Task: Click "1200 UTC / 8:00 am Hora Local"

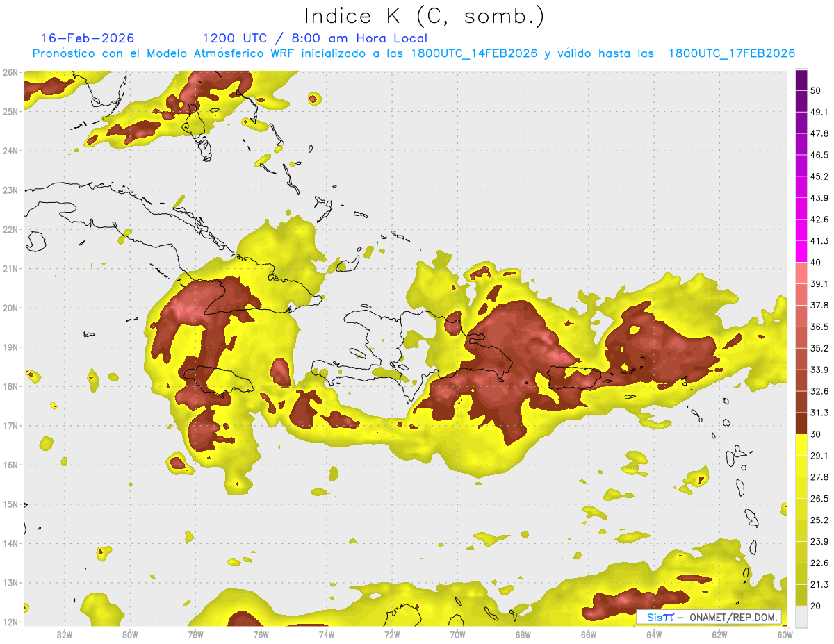Action: coord(315,38)
